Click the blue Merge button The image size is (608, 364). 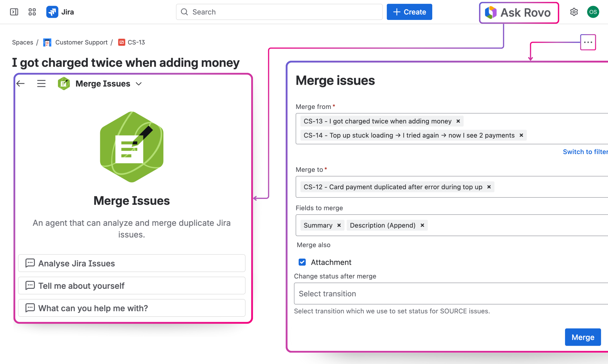[x=583, y=337]
